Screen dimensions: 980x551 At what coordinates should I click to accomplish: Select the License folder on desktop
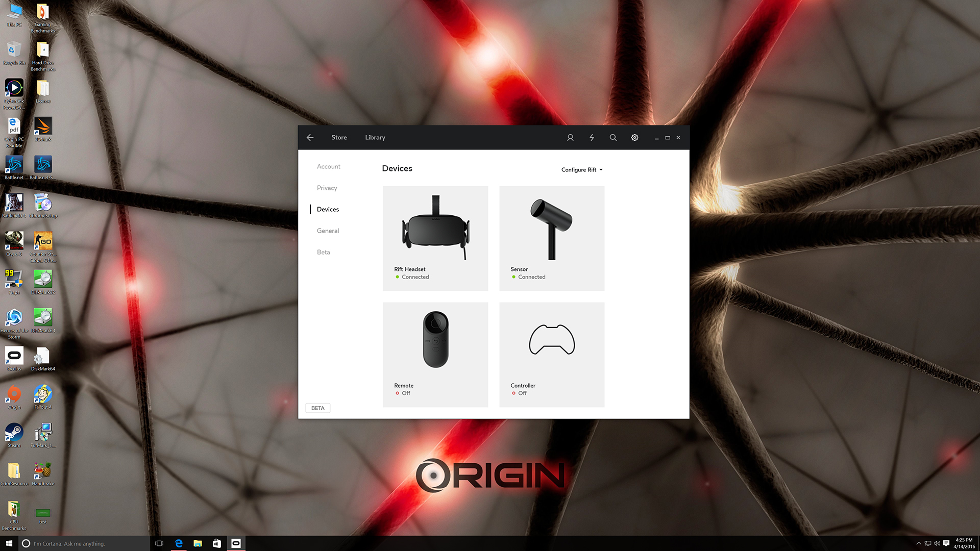click(43, 92)
